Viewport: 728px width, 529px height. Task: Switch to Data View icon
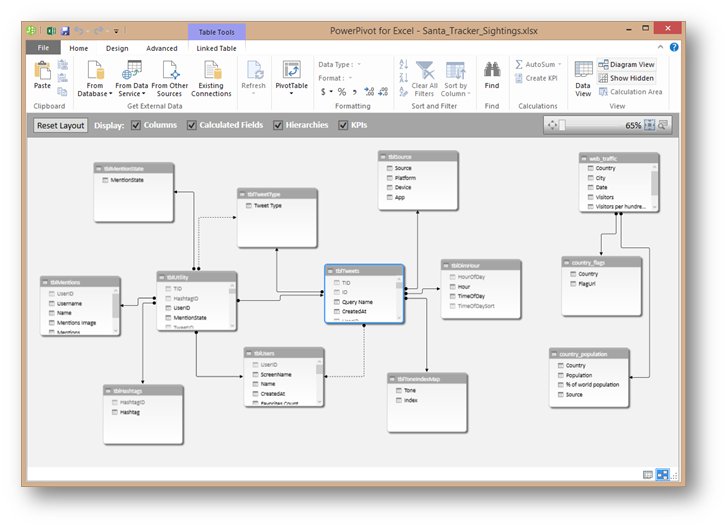click(x=583, y=70)
